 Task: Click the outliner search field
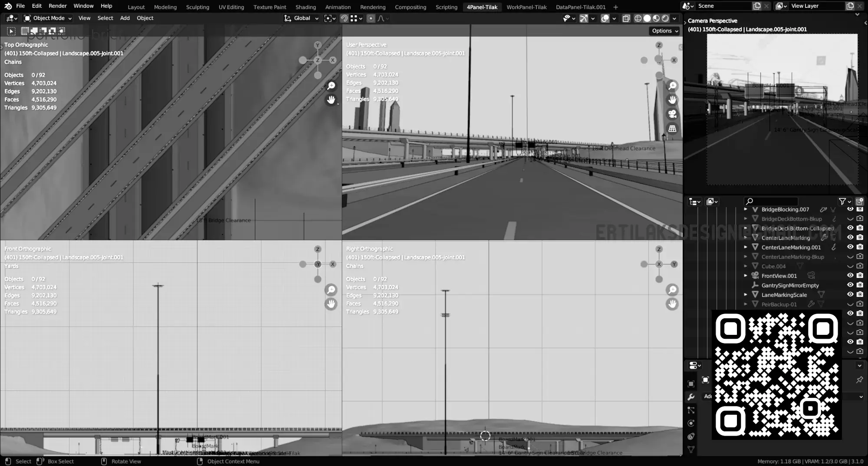[771, 202]
